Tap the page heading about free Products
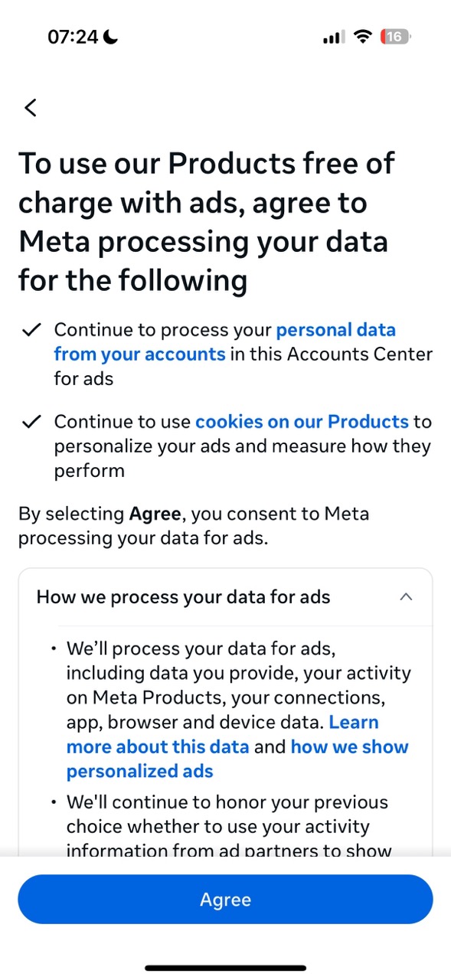This screenshot has height=980, width=451. point(207,222)
